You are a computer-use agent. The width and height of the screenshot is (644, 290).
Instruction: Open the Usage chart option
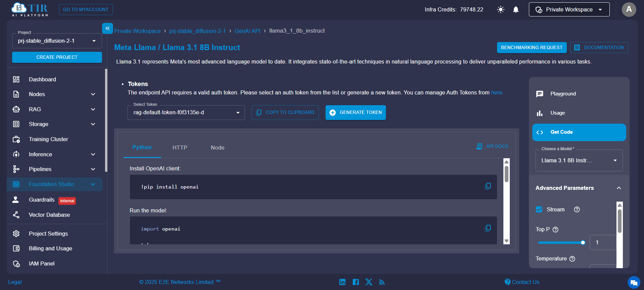(x=579, y=113)
